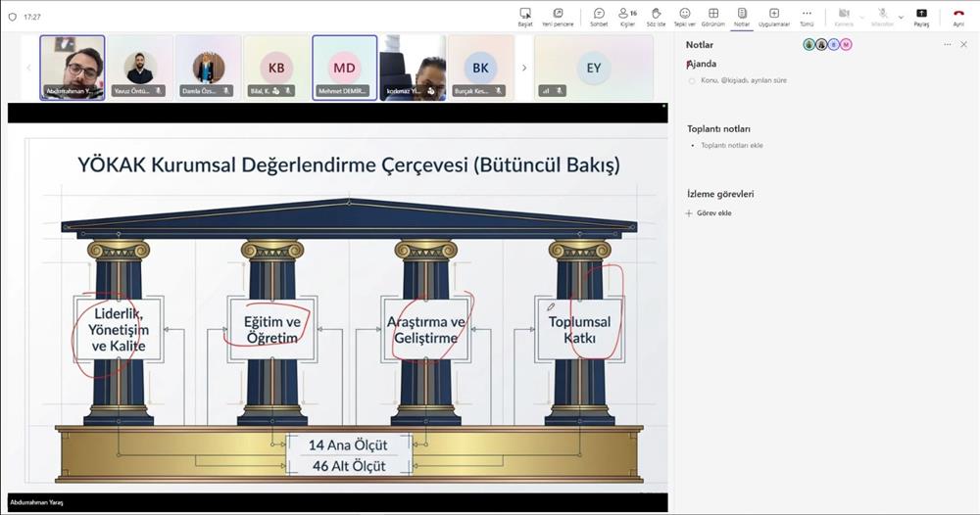Screen dimensions: 980x515
Task: Open Tümü more options menu
Action: coord(807,16)
